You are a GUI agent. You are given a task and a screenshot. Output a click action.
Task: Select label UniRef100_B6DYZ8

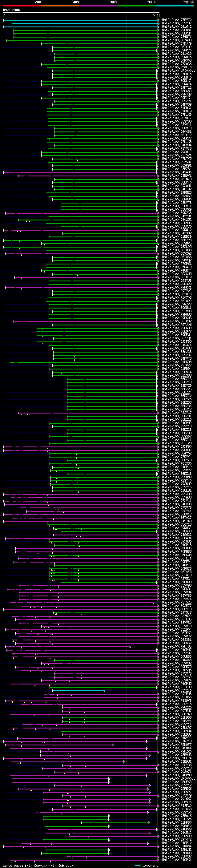point(177,460)
